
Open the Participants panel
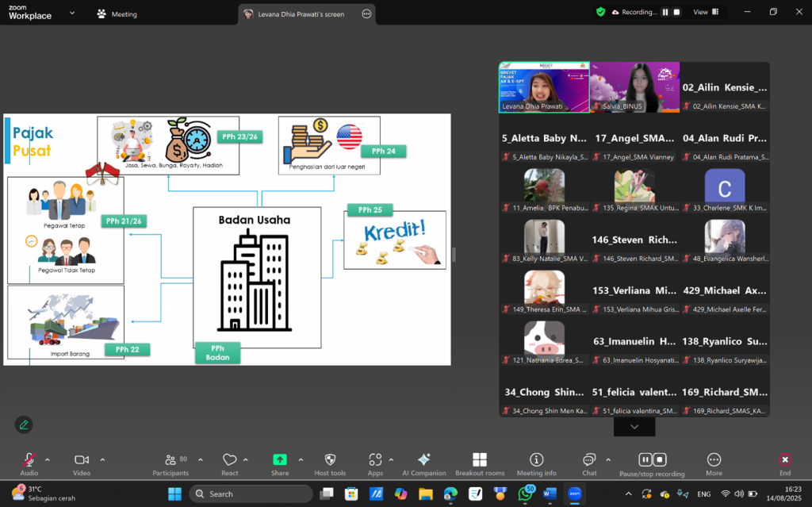pos(170,463)
